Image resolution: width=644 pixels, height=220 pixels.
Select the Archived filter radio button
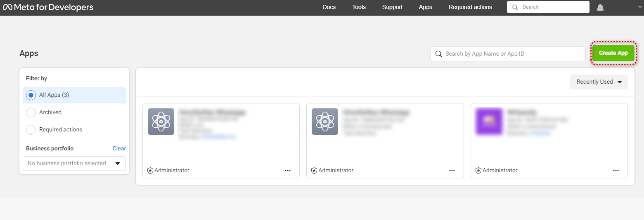pyautogui.click(x=31, y=112)
